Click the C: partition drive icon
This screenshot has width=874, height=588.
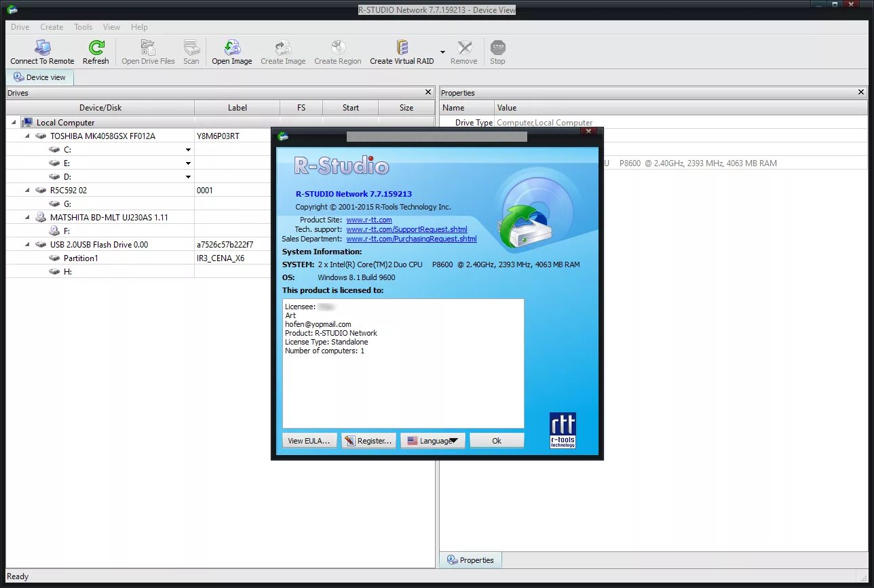pyautogui.click(x=54, y=150)
